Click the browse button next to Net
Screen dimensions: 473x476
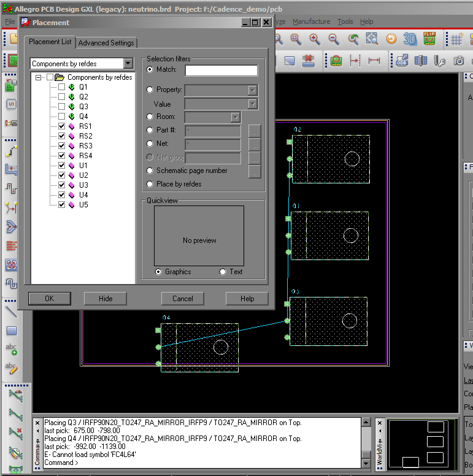click(255, 145)
